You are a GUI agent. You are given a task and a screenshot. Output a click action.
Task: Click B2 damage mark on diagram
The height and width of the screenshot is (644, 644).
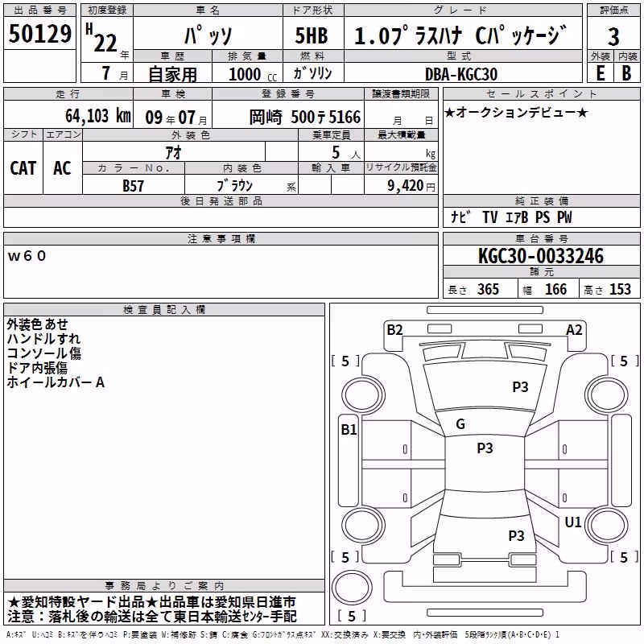tap(394, 330)
